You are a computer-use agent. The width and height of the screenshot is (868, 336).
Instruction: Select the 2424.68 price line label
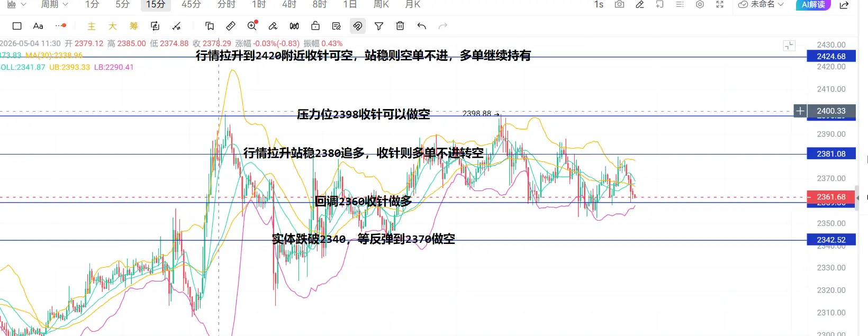pos(831,56)
